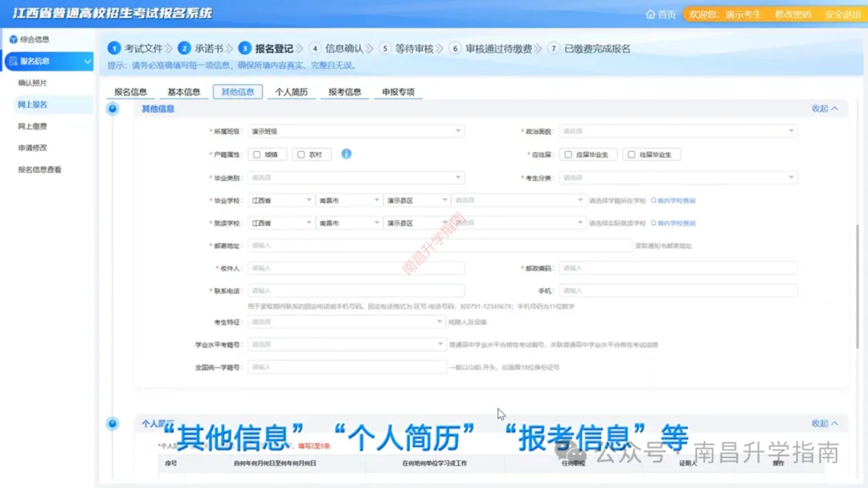Open 申请修改 in the sidebar
The width and height of the screenshot is (868, 488).
[x=32, y=148]
